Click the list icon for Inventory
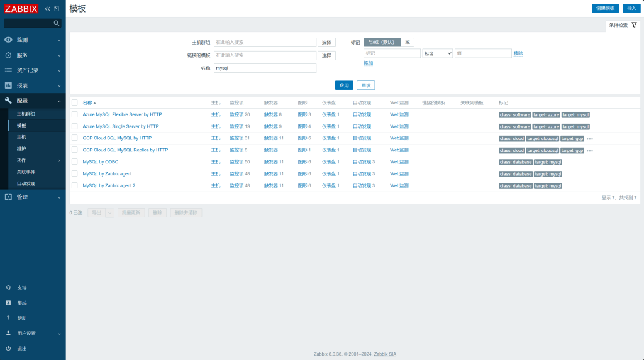This screenshot has height=360, width=644. (8, 70)
